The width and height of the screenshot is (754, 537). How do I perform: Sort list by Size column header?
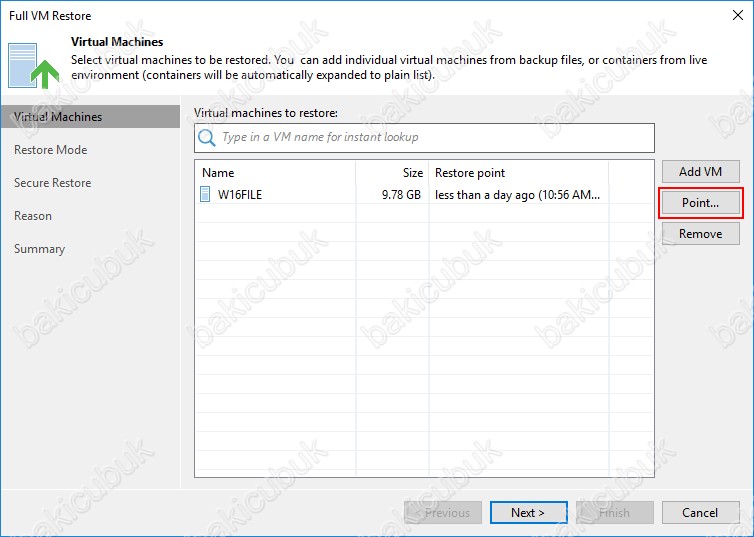pos(392,173)
